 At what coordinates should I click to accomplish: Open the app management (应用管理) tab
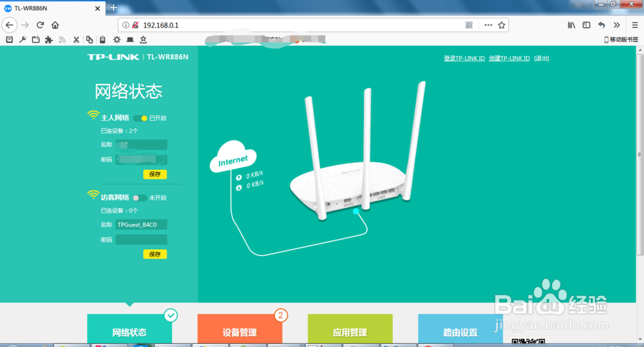(x=350, y=329)
